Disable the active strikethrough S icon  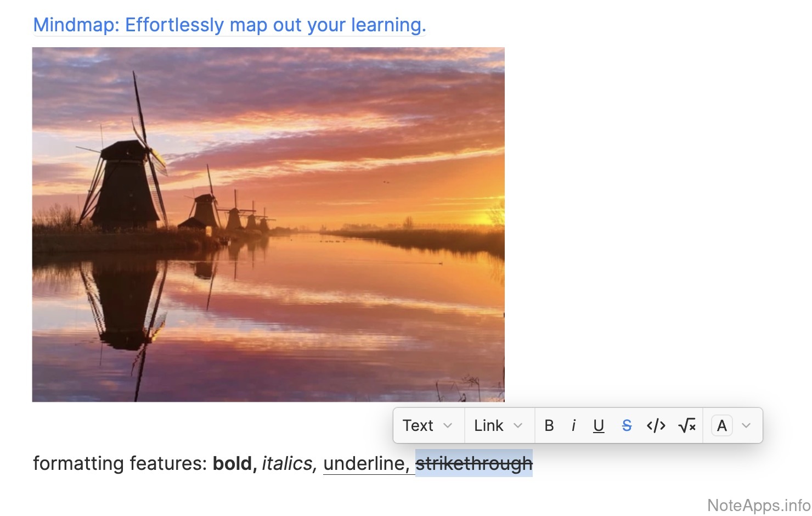pos(627,425)
